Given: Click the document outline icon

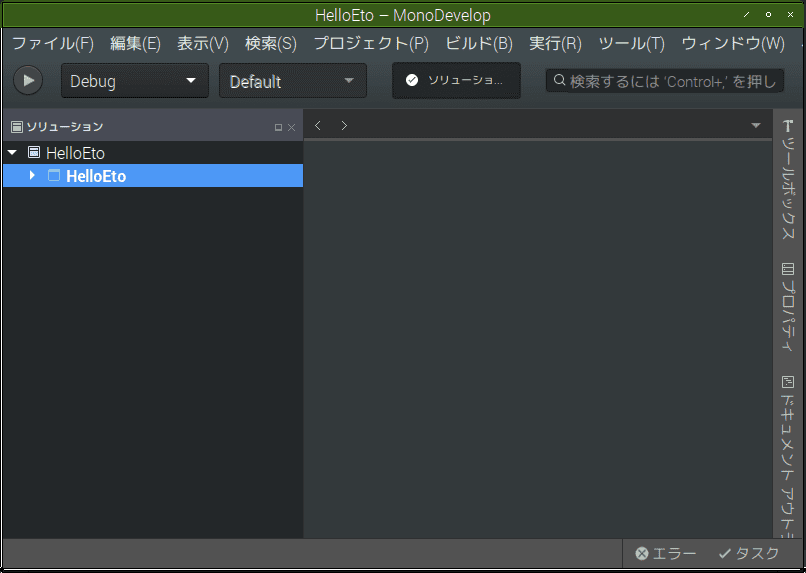Looking at the screenshot, I should click(x=788, y=382).
